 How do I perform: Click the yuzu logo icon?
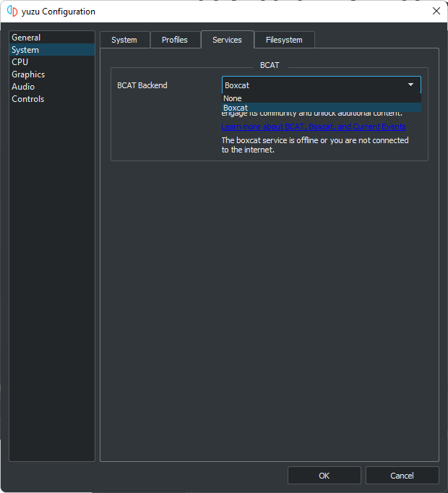(12, 11)
